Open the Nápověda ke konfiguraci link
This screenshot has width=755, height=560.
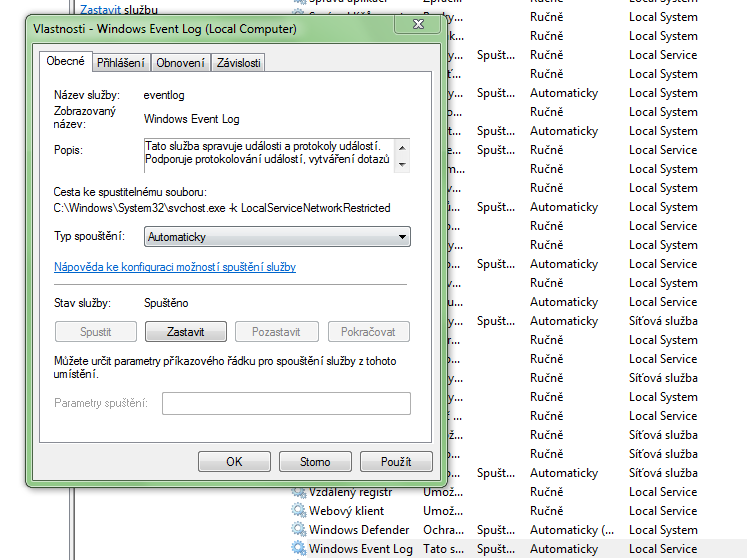point(175,267)
